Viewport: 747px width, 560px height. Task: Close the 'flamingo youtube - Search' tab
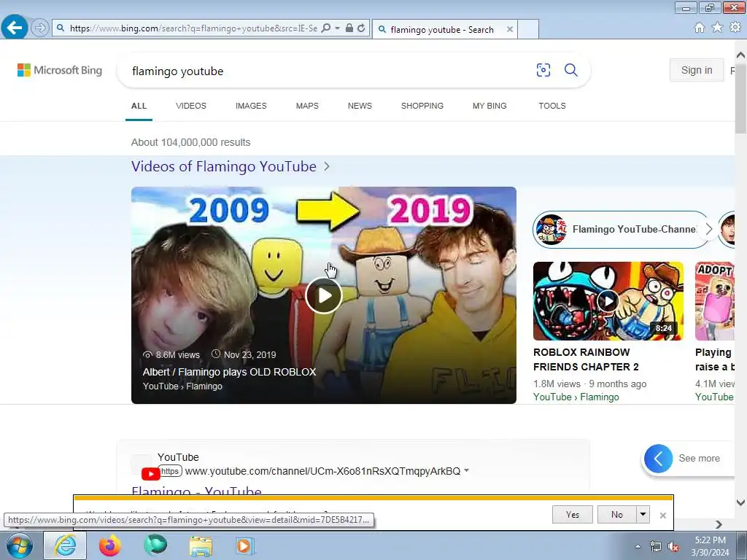[x=510, y=29]
